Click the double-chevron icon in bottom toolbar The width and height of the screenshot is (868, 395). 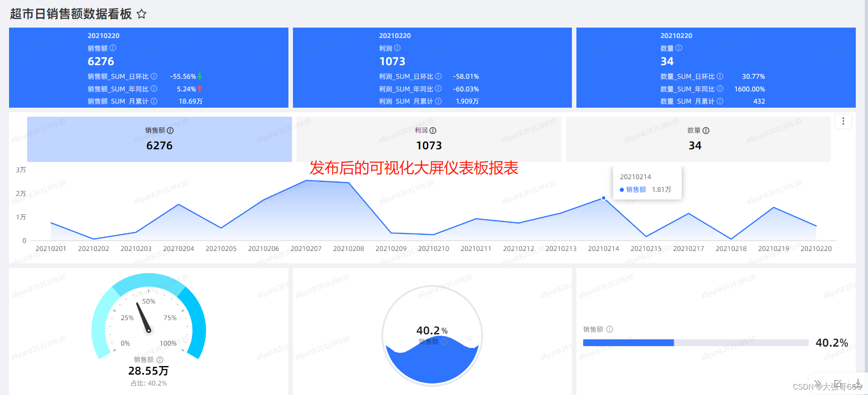(817, 384)
